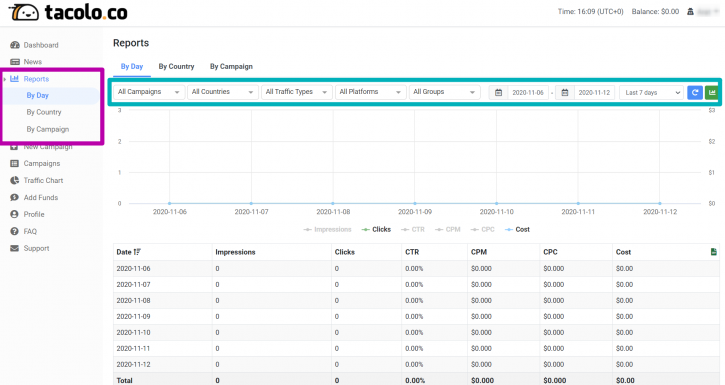Select By Campaign in sidebar
Viewport: 725px width, 385px height.
(x=48, y=129)
